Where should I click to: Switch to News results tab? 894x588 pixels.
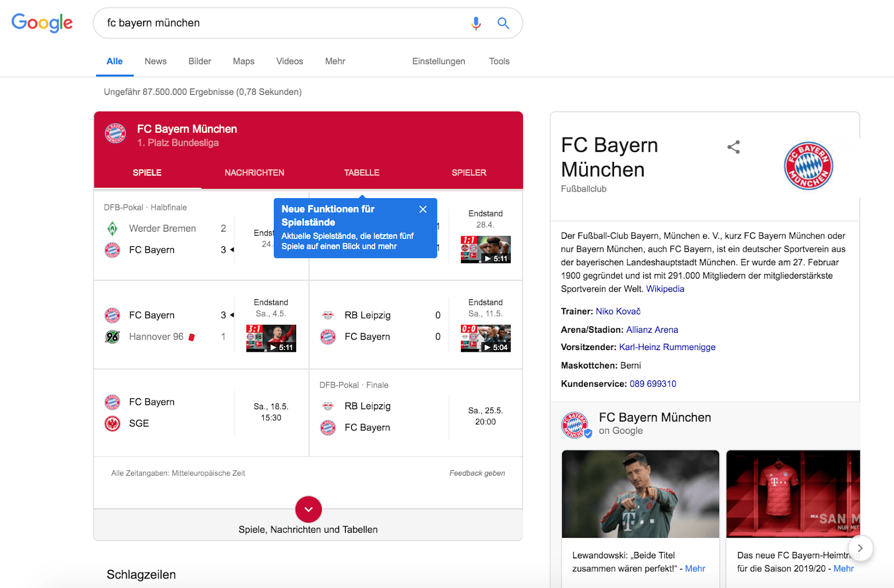pos(155,61)
